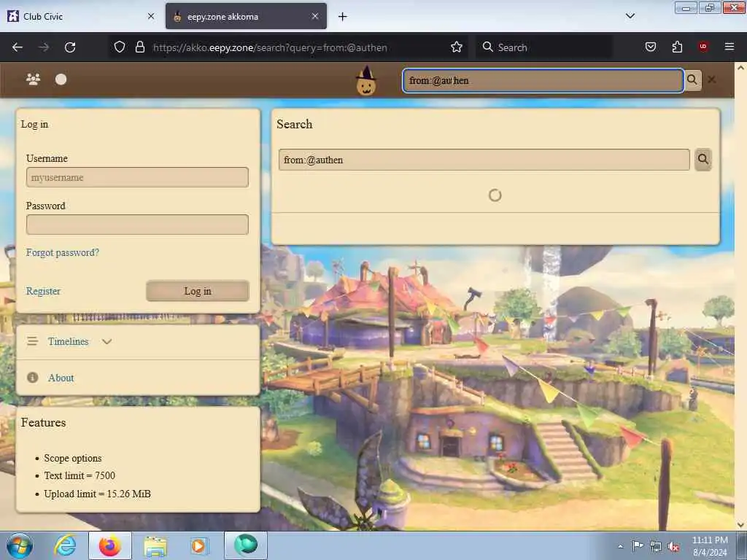
Task: Open the Forgot password? link
Action: coord(63,252)
